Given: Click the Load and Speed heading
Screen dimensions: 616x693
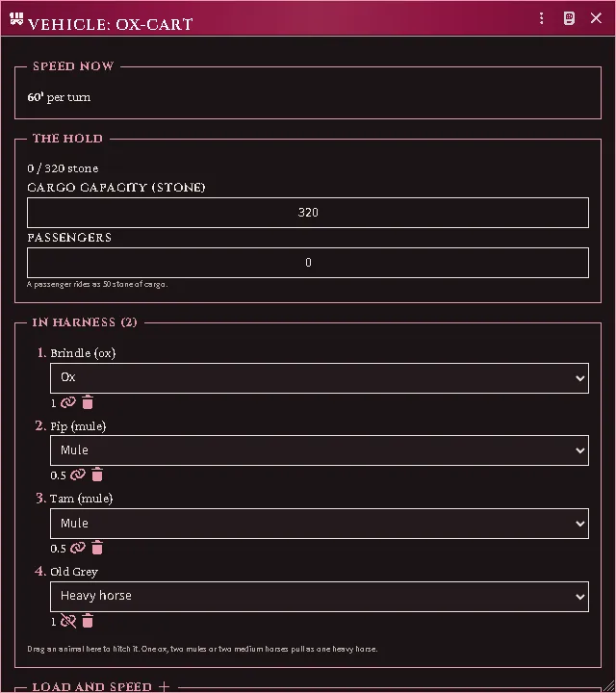Looking at the screenshot, I should [x=91, y=687].
